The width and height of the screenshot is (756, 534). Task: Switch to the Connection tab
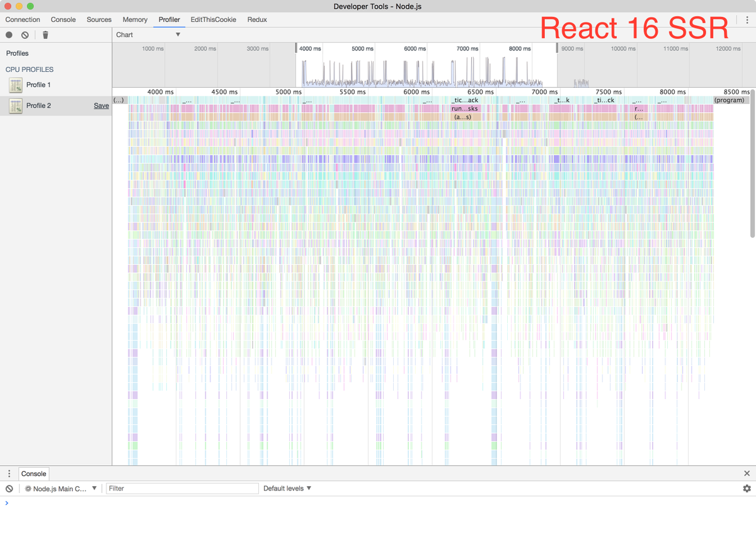(x=23, y=20)
